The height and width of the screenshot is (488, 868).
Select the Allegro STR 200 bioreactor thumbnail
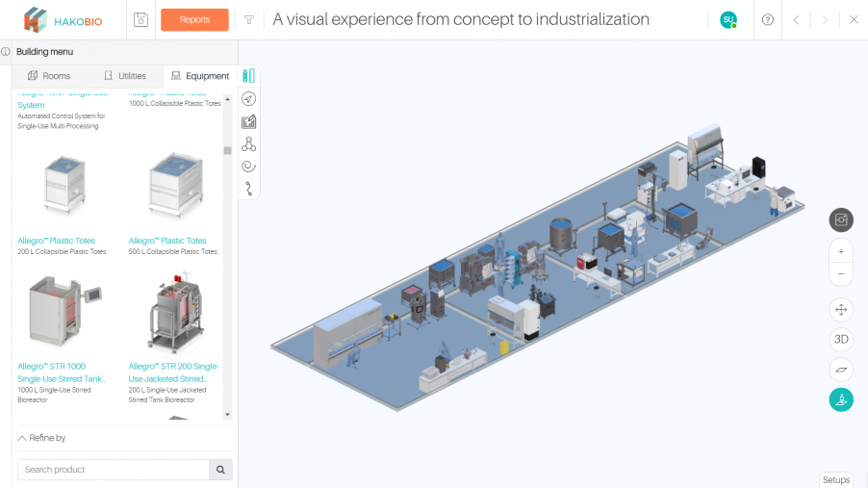point(176,313)
